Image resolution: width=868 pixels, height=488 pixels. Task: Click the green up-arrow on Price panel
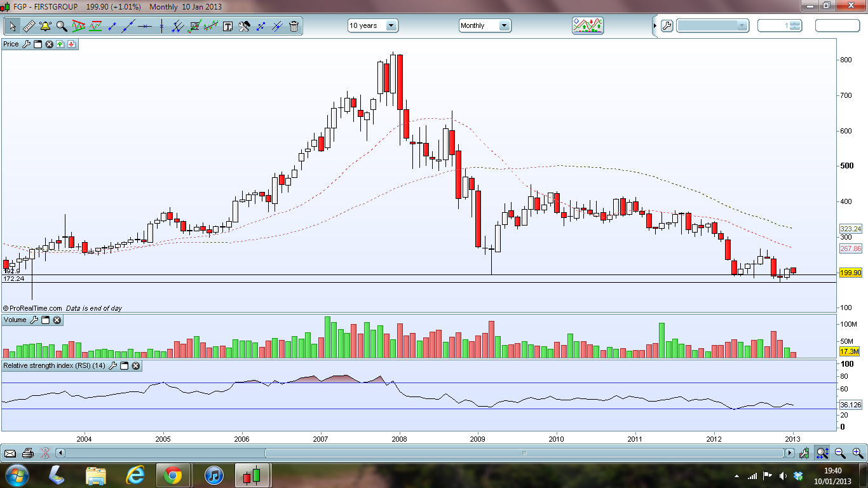(60, 44)
